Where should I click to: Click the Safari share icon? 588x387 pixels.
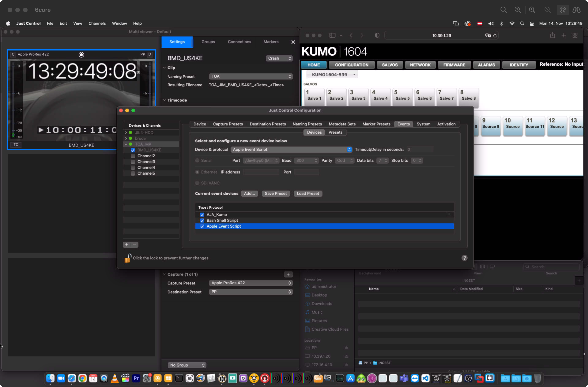coord(552,35)
